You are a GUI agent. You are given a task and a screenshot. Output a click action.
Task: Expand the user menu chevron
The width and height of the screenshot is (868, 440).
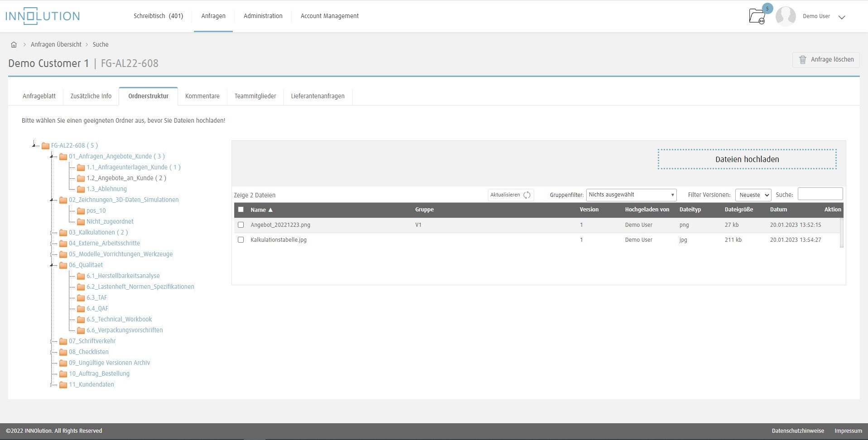[842, 17]
